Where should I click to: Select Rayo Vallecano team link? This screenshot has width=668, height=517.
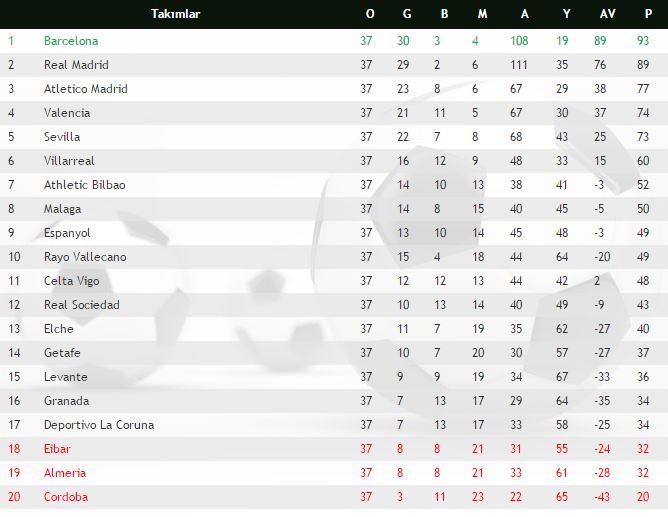click(x=85, y=257)
